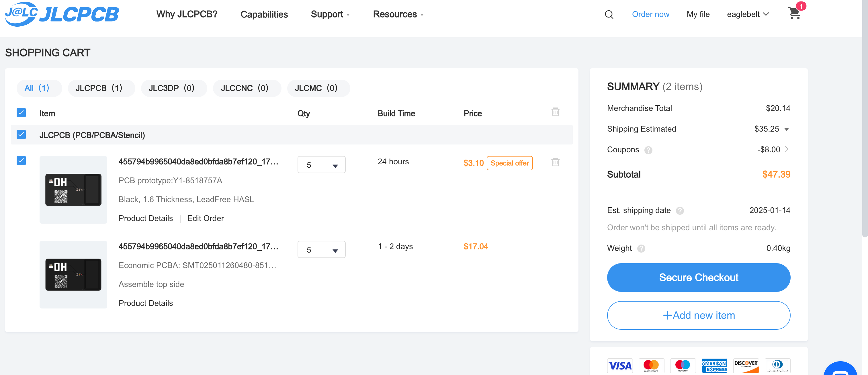Click the header trash icon to delete all

point(555,112)
